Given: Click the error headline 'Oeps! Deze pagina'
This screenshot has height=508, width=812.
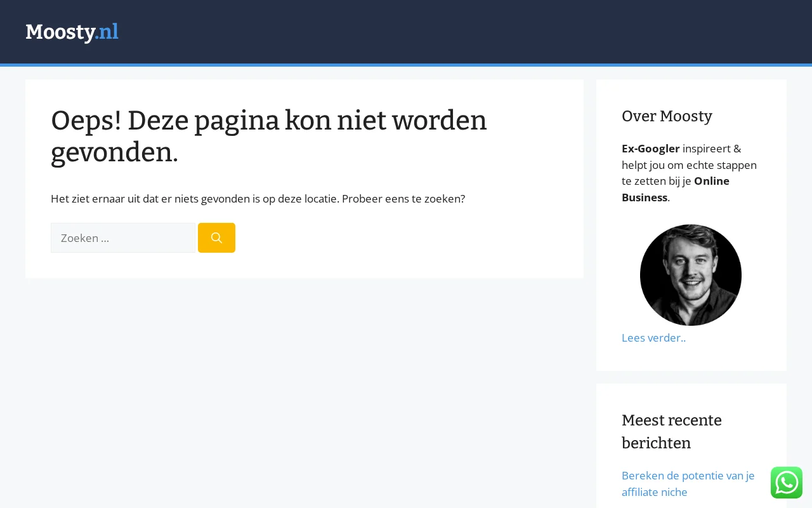Looking at the screenshot, I should click(x=269, y=136).
